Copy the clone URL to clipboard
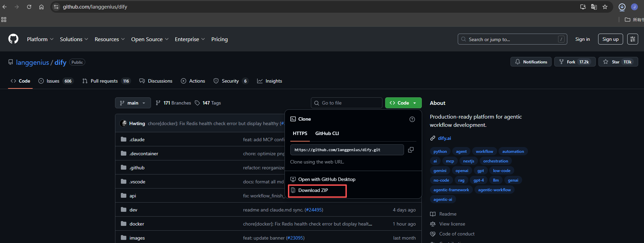Screen dimensions: 644x243 click(x=411, y=150)
